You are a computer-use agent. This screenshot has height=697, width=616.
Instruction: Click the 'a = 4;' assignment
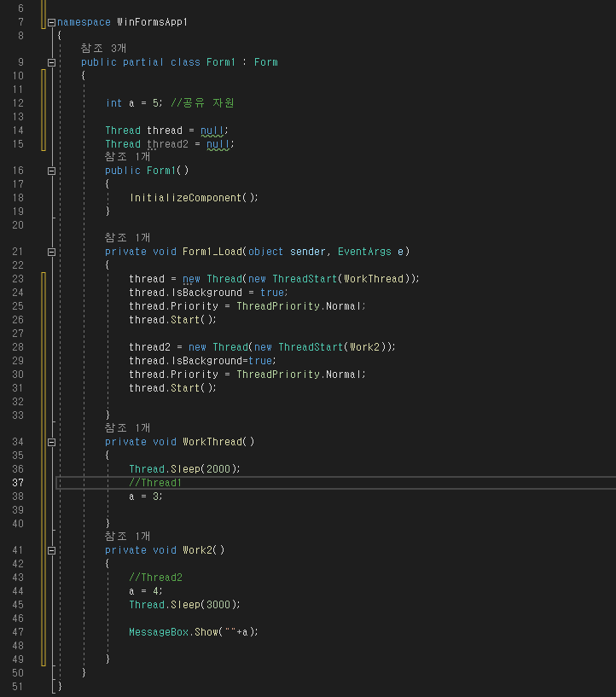pos(146,591)
